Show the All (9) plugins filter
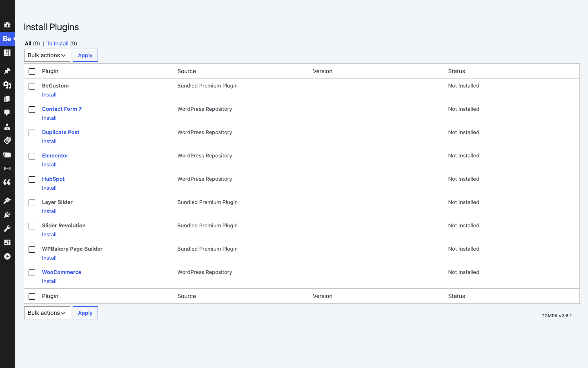 (32, 43)
